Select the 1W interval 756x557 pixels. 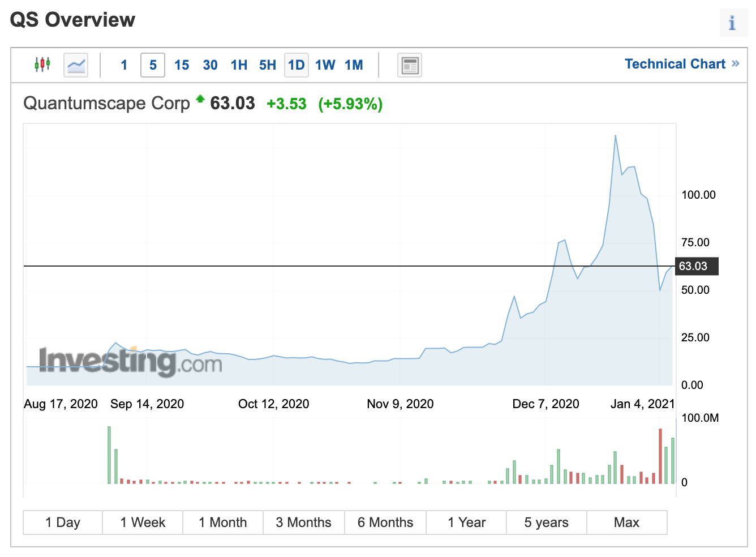[x=325, y=65]
